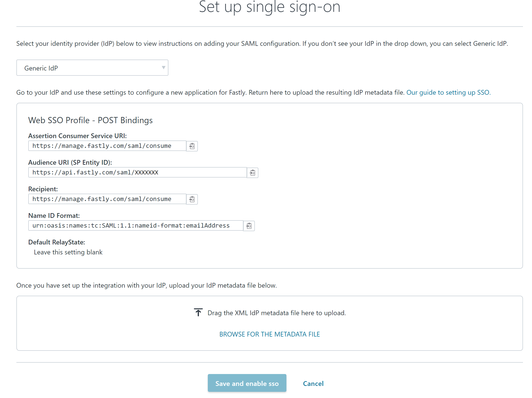Image resolution: width=532 pixels, height=398 pixels.
Task: Click the Web SSO Profile heading
Action: (90, 120)
